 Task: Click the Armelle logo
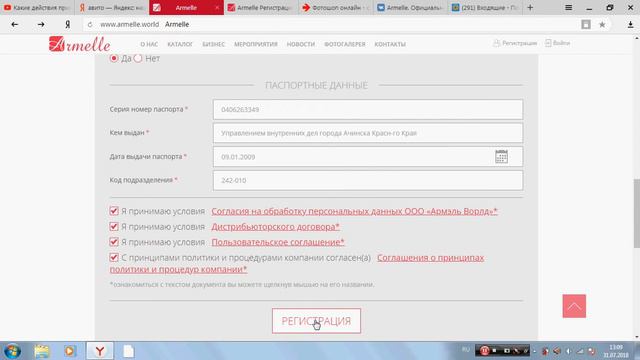[x=80, y=44]
